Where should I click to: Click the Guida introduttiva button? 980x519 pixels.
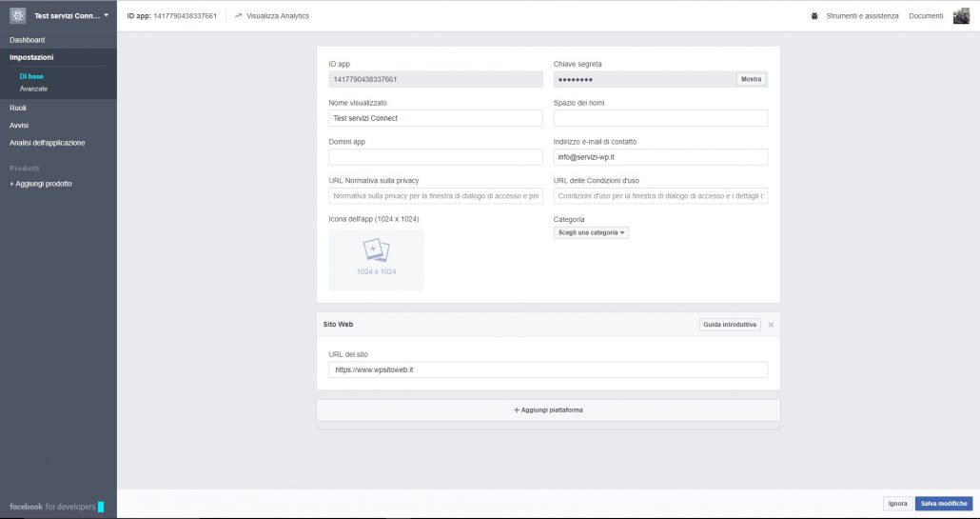730,325
